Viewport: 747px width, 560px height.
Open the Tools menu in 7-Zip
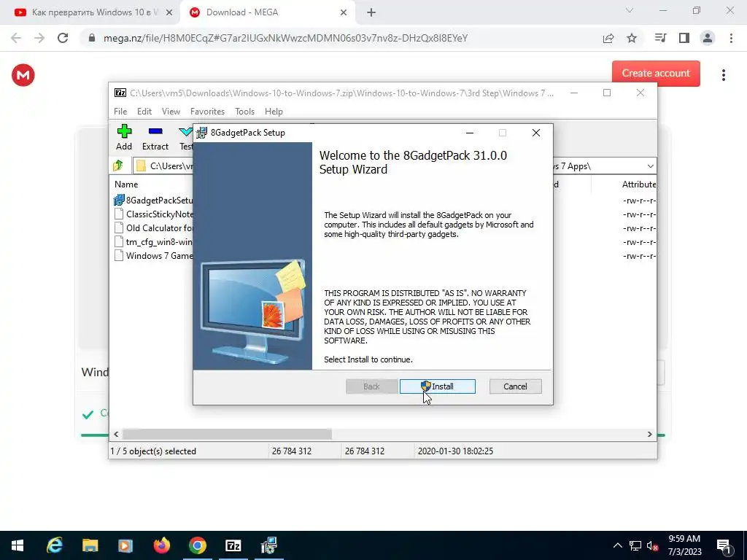tap(244, 112)
